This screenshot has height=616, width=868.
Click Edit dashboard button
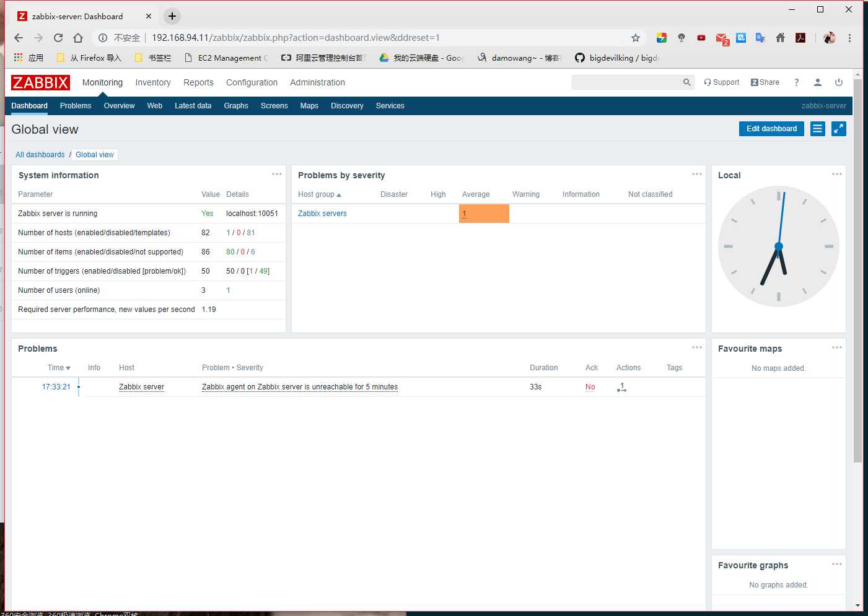pos(771,129)
